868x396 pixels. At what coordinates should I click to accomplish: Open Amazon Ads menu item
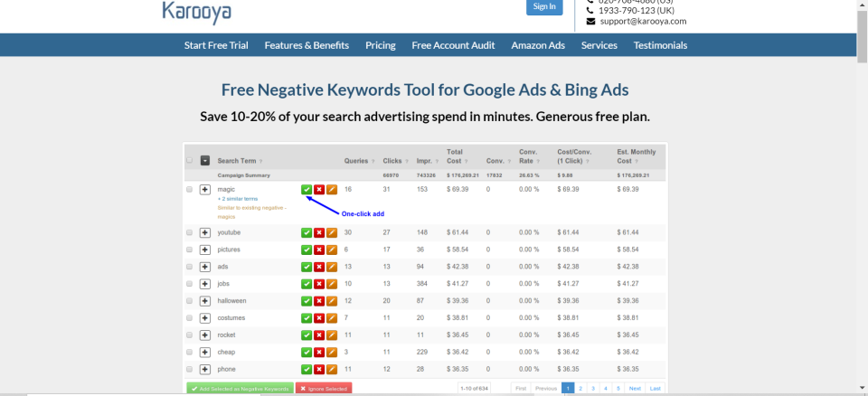click(x=538, y=45)
